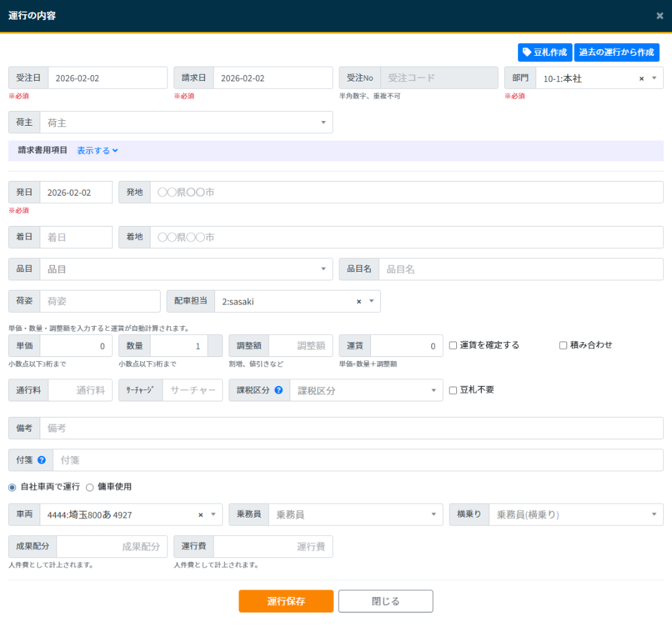The image size is (672, 630).
Task: Clear the 配車担当 sasaki selection
Action: (x=359, y=302)
